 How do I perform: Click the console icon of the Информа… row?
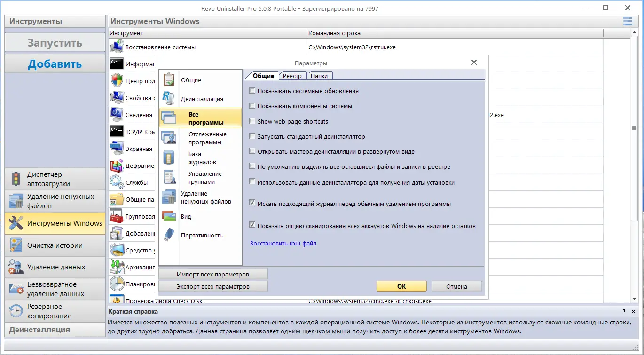[x=117, y=64]
